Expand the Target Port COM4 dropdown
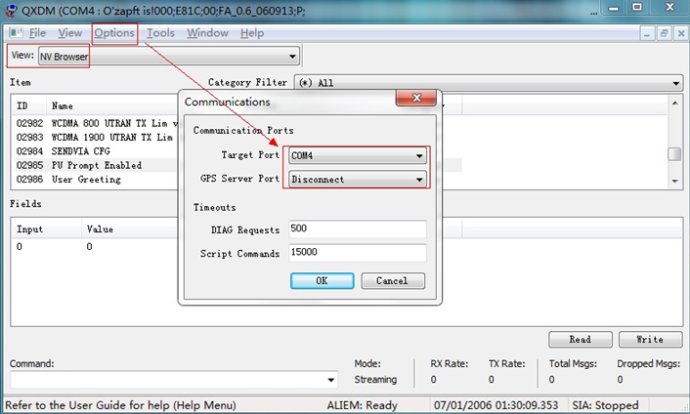This screenshot has height=414, width=690. [x=419, y=155]
